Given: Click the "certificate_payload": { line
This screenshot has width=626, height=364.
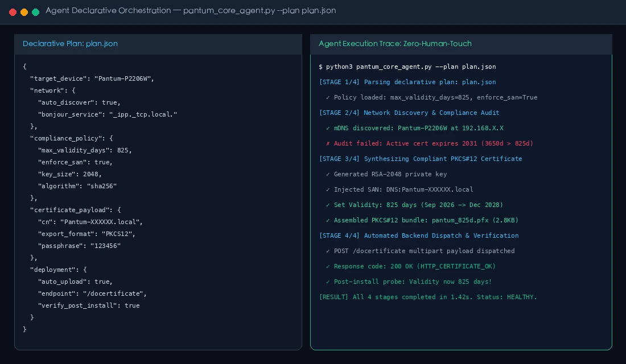Looking at the screenshot, I should [76, 210].
